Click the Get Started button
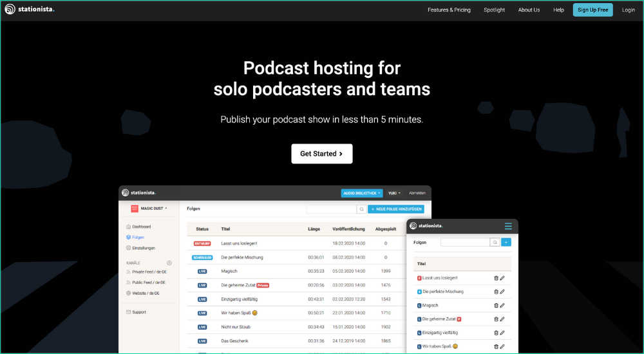The height and width of the screenshot is (354, 644). click(321, 154)
